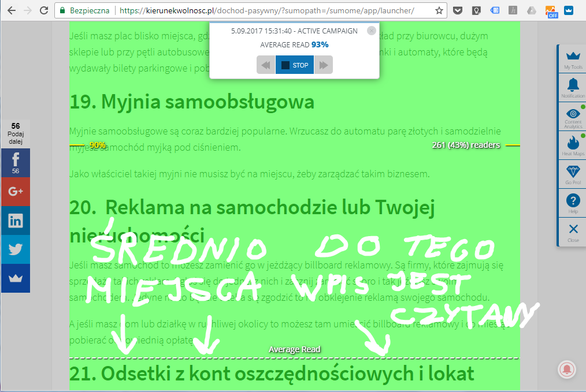Dismiss the Active Campaign popup
Viewport: 586px width, 392px height.
[x=372, y=31]
